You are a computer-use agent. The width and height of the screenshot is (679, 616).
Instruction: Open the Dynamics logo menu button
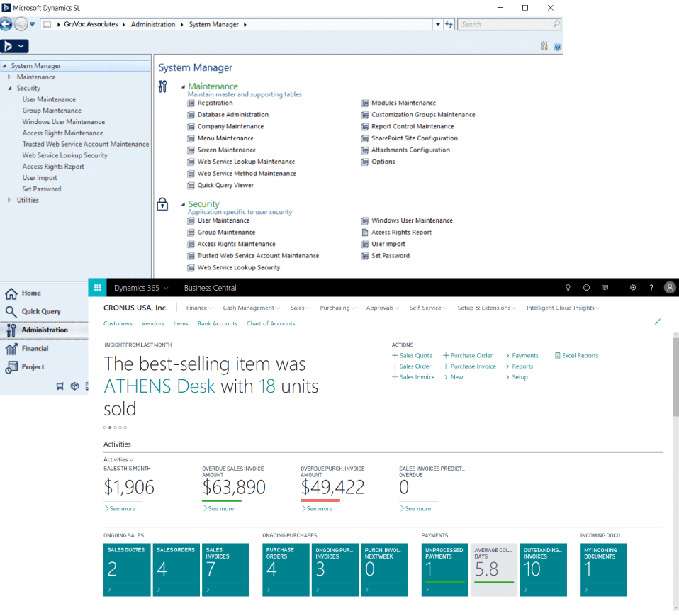14,46
